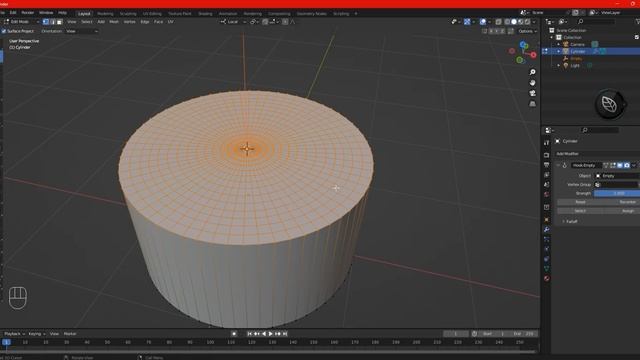Select wireframe viewport shading mode
640x360 pixels.
pos(507,22)
